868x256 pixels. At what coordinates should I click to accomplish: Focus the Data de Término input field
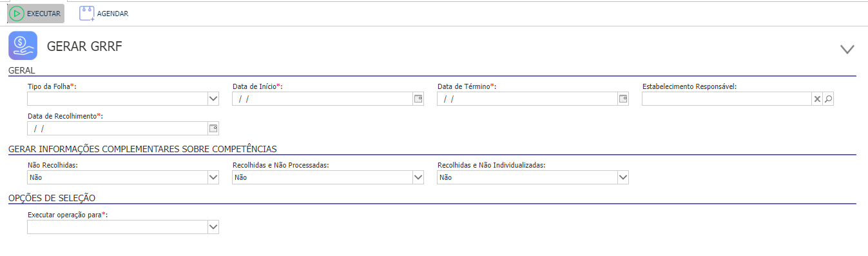coord(527,99)
